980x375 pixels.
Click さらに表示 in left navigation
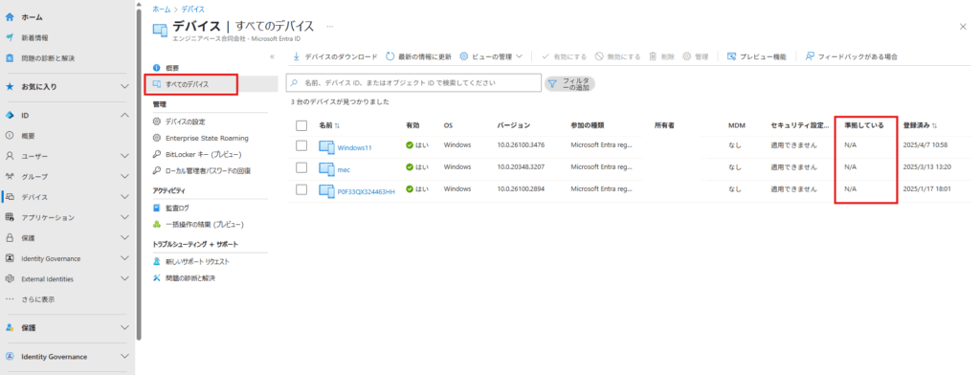tap(37, 299)
